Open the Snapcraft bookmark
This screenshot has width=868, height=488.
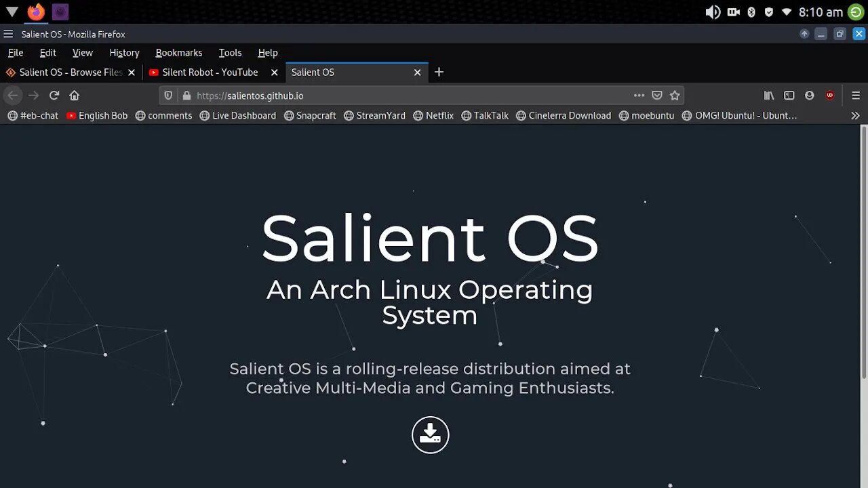point(310,116)
